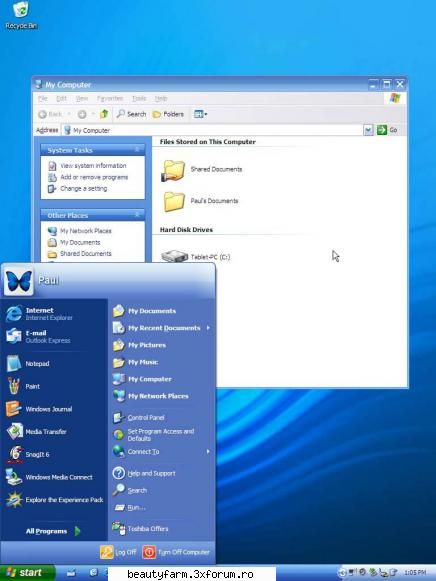The image size is (436, 581).
Task: Click the Go button beside address bar
Action: [x=387, y=130]
